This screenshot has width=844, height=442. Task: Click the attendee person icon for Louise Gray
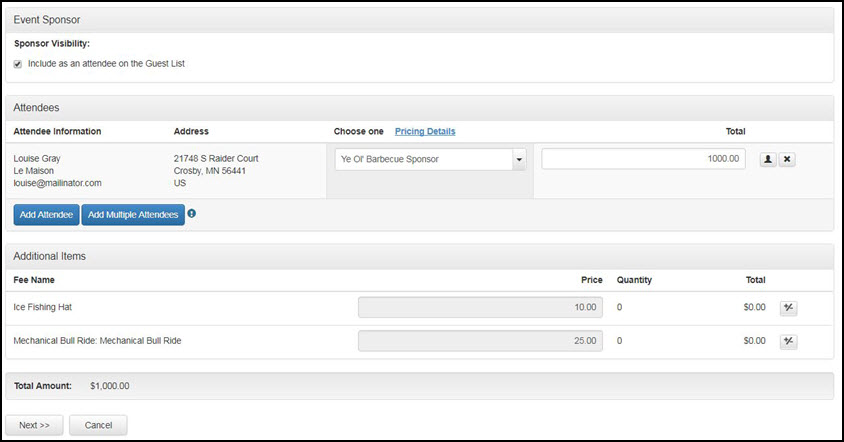tap(768, 159)
